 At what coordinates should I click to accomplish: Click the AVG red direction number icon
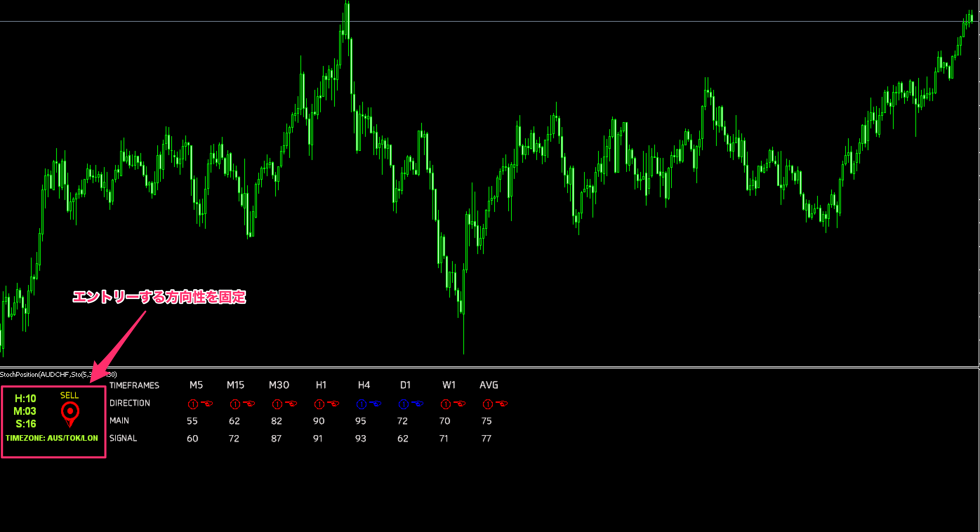pos(488,404)
